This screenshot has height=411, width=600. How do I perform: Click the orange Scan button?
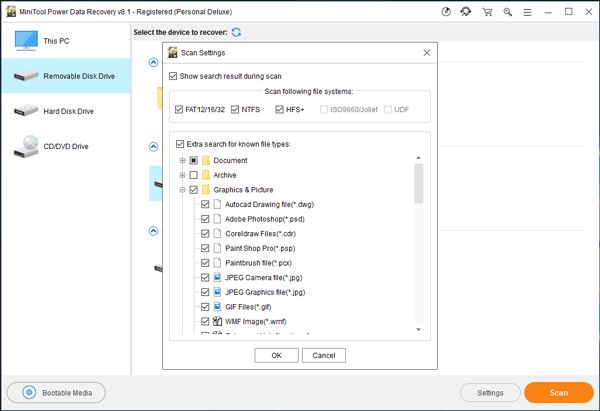click(x=559, y=393)
